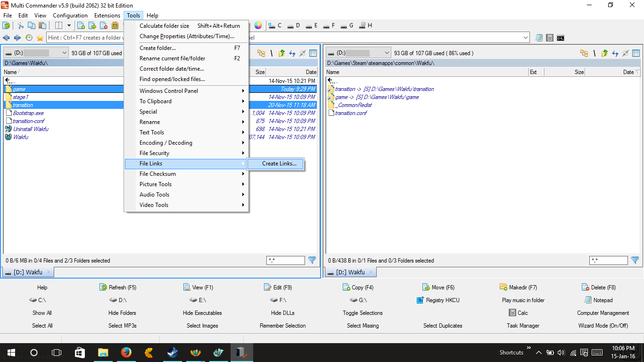The image size is (644, 362).
Task: Open the right panel filter funnel icon
Action: [635, 260]
